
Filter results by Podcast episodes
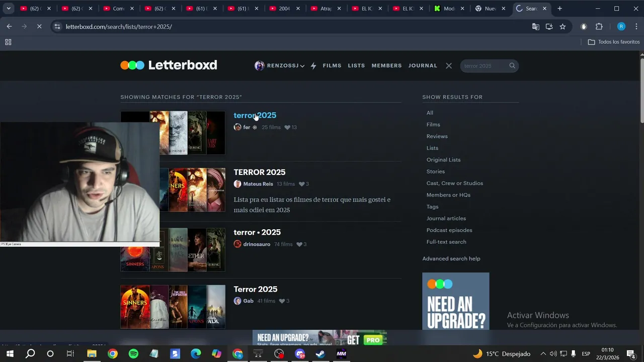(449, 230)
